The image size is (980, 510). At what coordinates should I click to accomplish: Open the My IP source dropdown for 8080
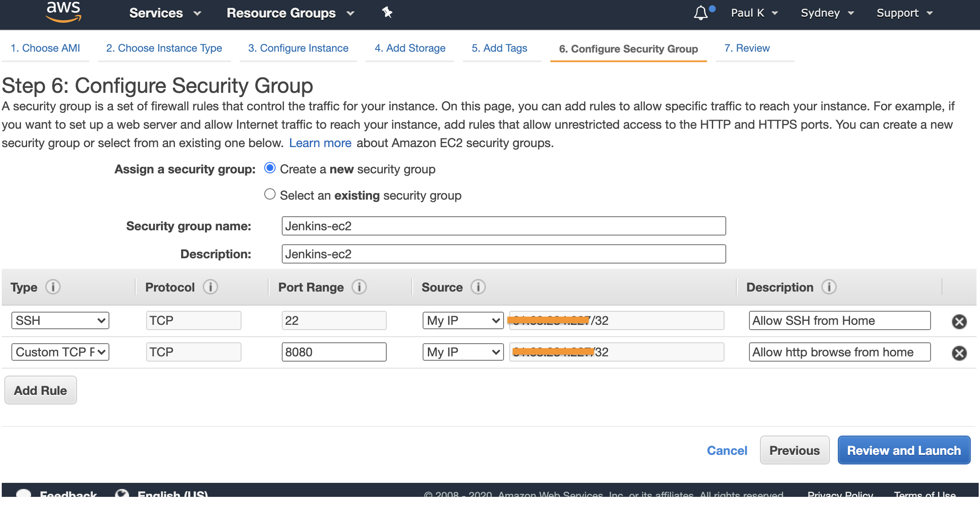click(463, 352)
